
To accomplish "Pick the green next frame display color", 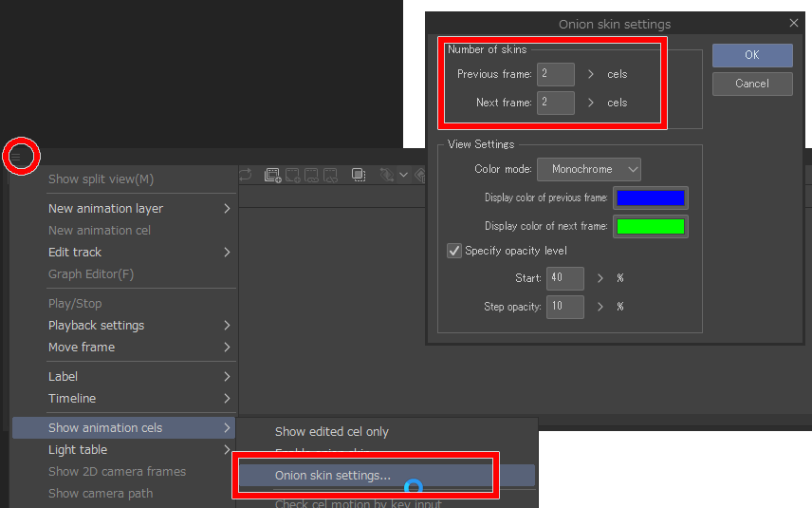I will click(x=651, y=227).
